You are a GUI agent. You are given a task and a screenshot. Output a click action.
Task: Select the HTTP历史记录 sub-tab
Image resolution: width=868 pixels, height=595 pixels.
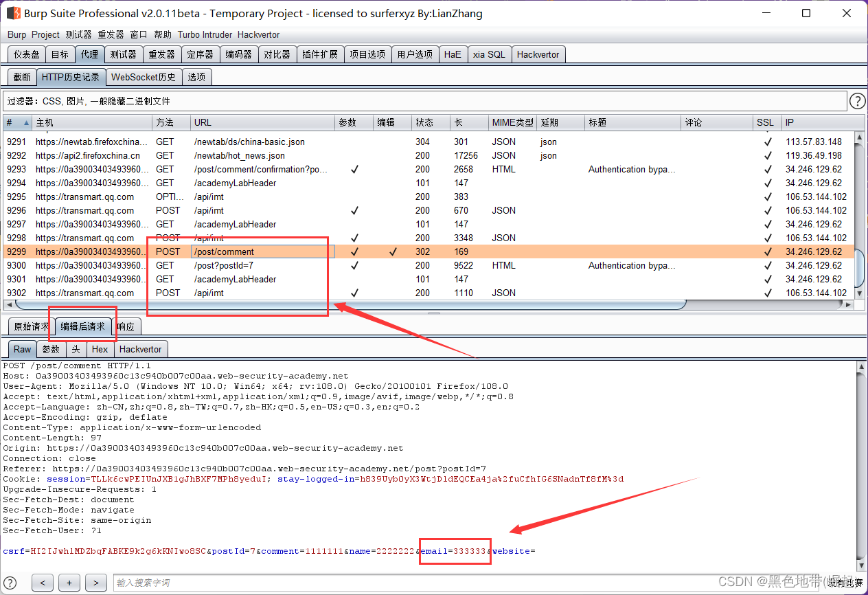coord(71,77)
